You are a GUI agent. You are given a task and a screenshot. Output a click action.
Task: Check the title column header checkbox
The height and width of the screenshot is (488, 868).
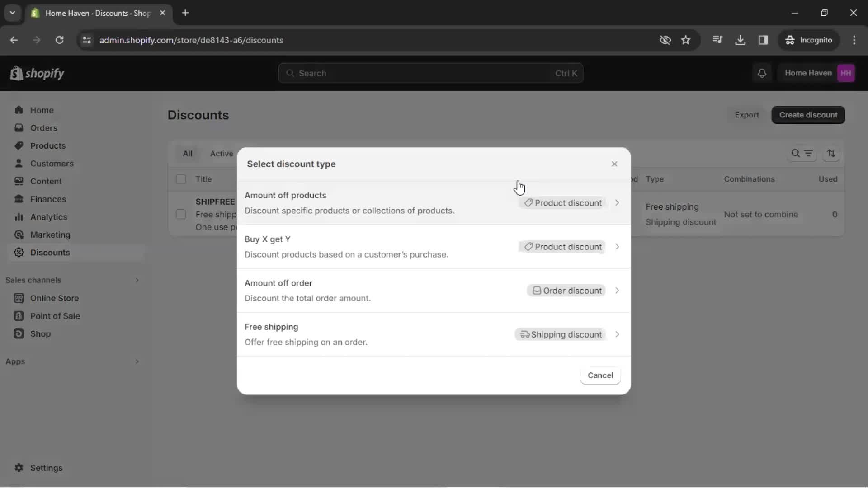pyautogui.click(x=181, y=179)
